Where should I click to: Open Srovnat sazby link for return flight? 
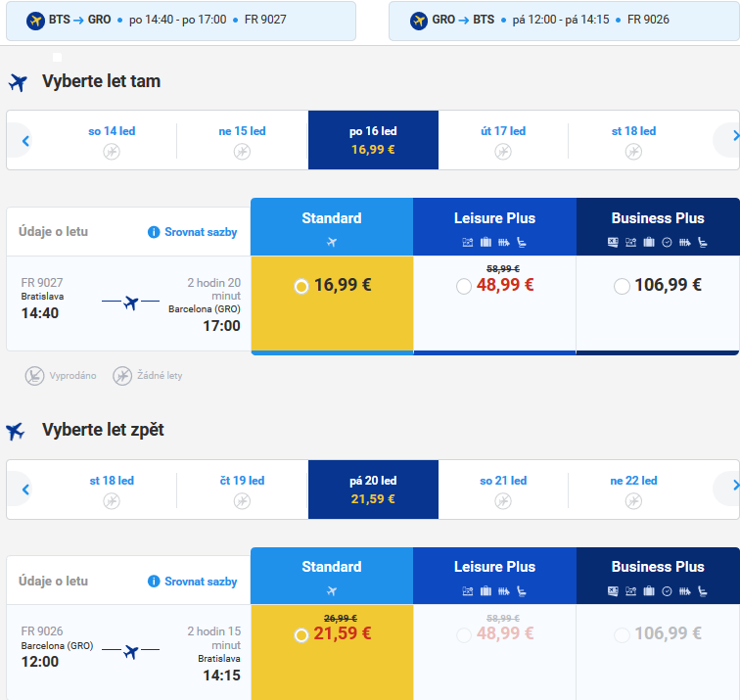pos(201,582)
